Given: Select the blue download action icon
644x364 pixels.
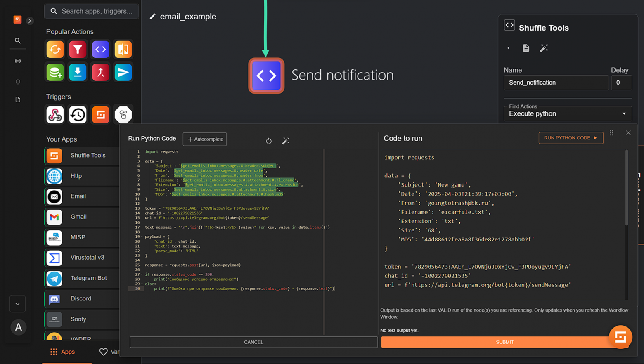Looking at the screenshot, I should click(78, 72).
